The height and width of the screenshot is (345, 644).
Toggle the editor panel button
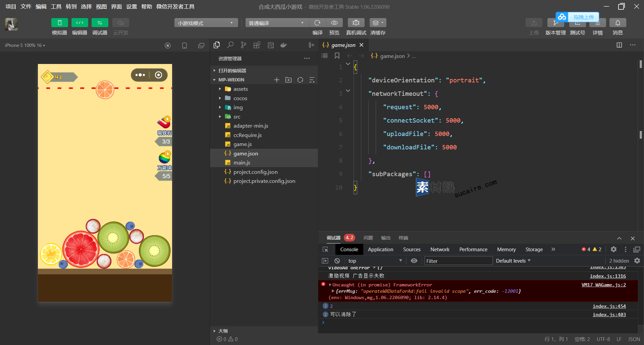click(x=79, y=23)
